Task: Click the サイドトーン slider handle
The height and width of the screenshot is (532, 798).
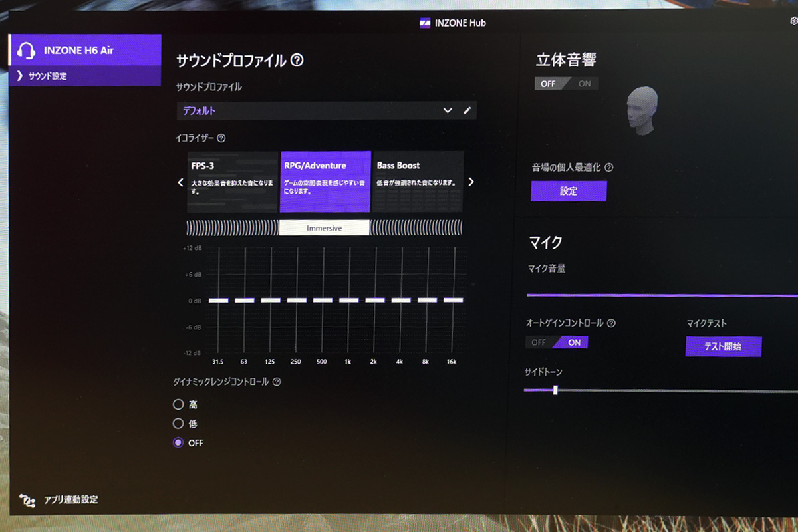Action: coord(555,390)
